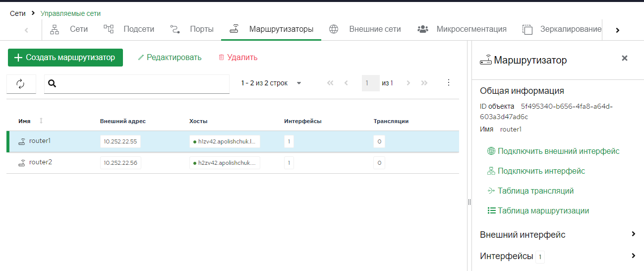The image size is (644, 271).
Task: Click router1 interfaces count
Action: [x=289, y=141]
